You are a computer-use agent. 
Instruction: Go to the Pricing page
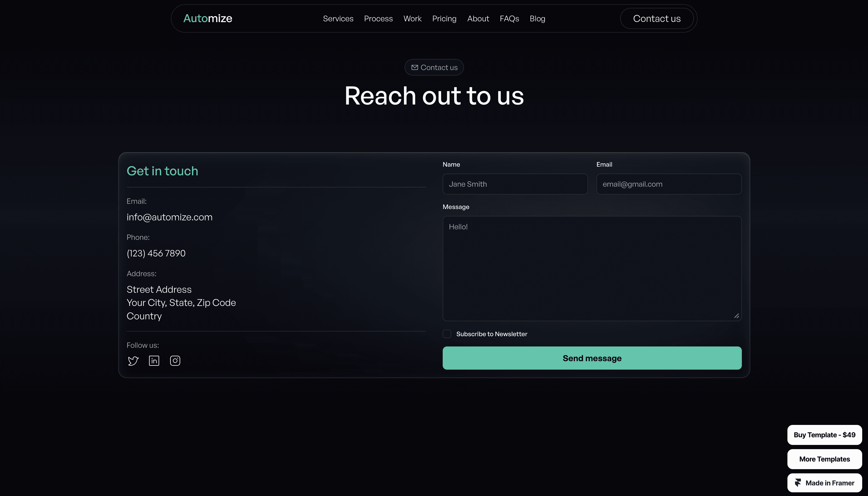click(444, 19)
